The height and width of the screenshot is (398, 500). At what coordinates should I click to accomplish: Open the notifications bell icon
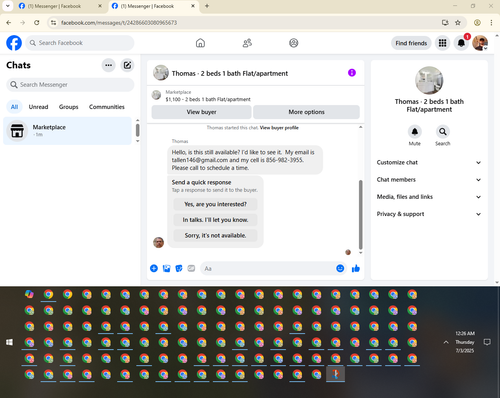[x=461, y=43]
